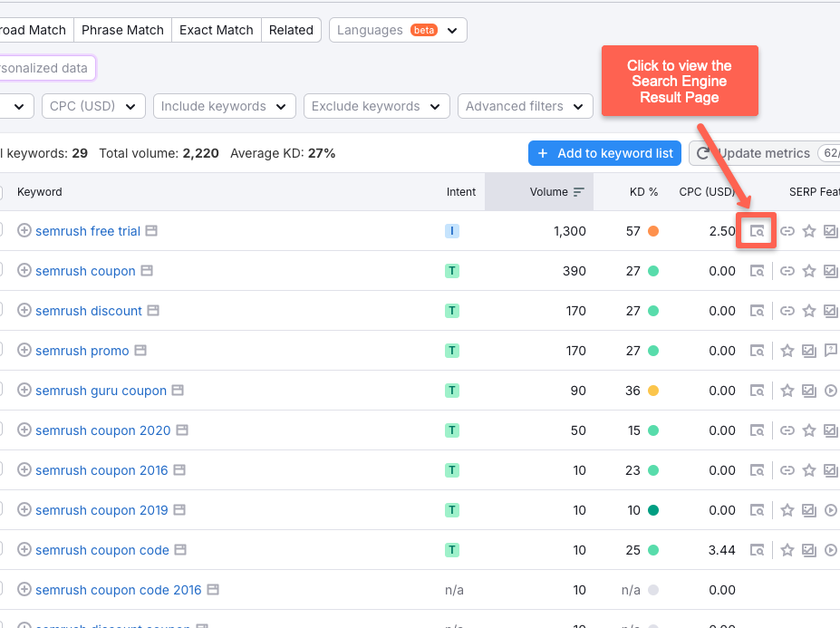Viewport: 840px width, 628px height.
Task: Switch to the Related tab
Action: click(x=291, y=30)
